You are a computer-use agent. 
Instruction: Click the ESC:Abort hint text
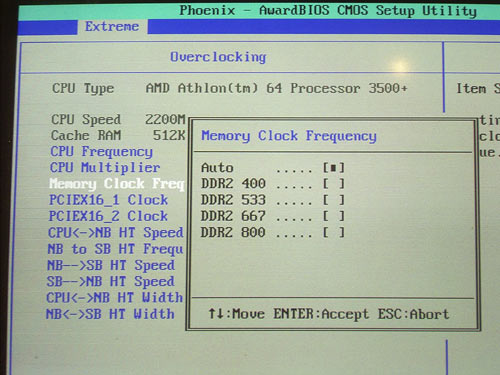[x=413, y=314]
